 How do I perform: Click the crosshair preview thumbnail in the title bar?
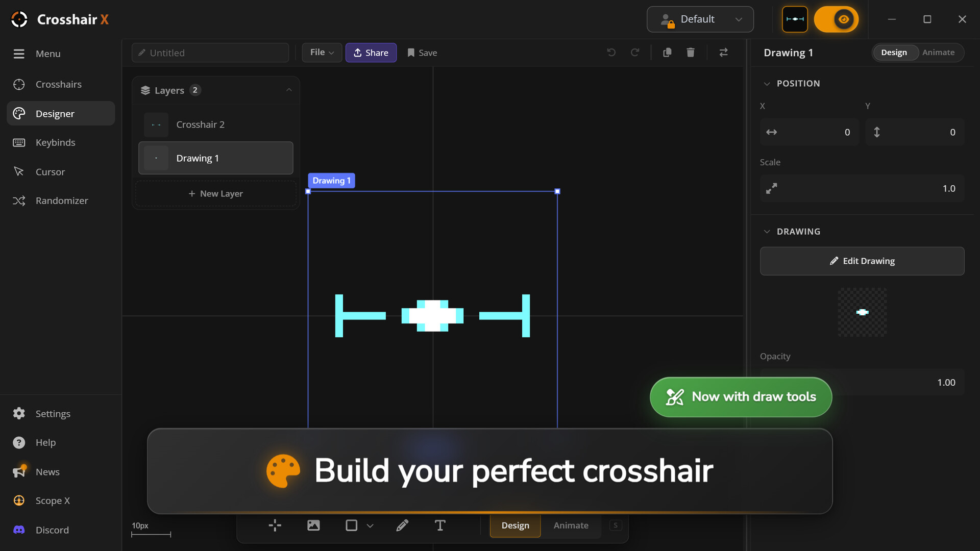[x=795, y=19]
